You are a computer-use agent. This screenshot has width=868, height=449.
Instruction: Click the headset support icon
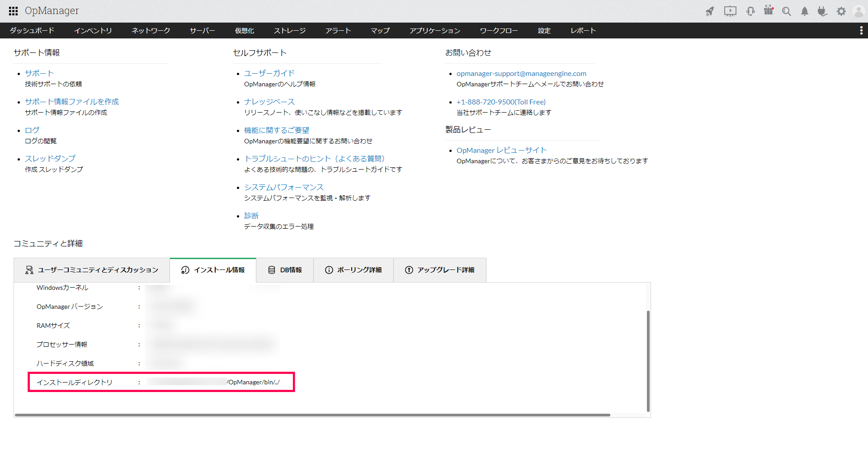coord(750,11)
